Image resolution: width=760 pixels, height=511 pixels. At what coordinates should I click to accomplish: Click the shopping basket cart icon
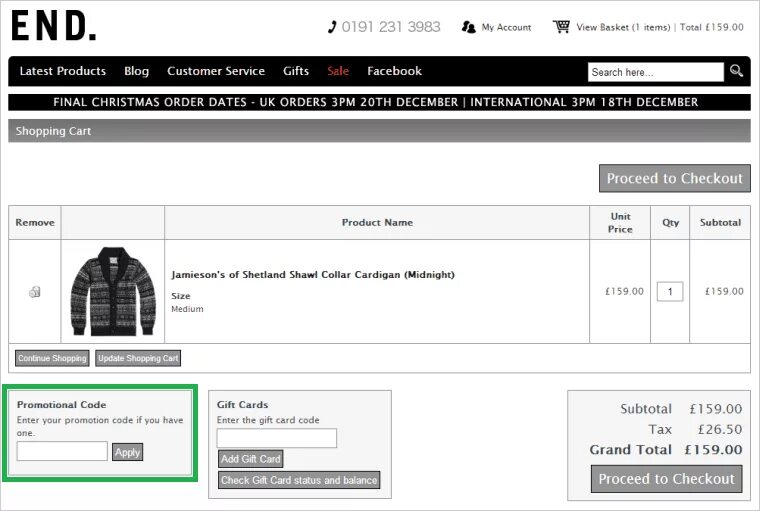coord(561,27)
